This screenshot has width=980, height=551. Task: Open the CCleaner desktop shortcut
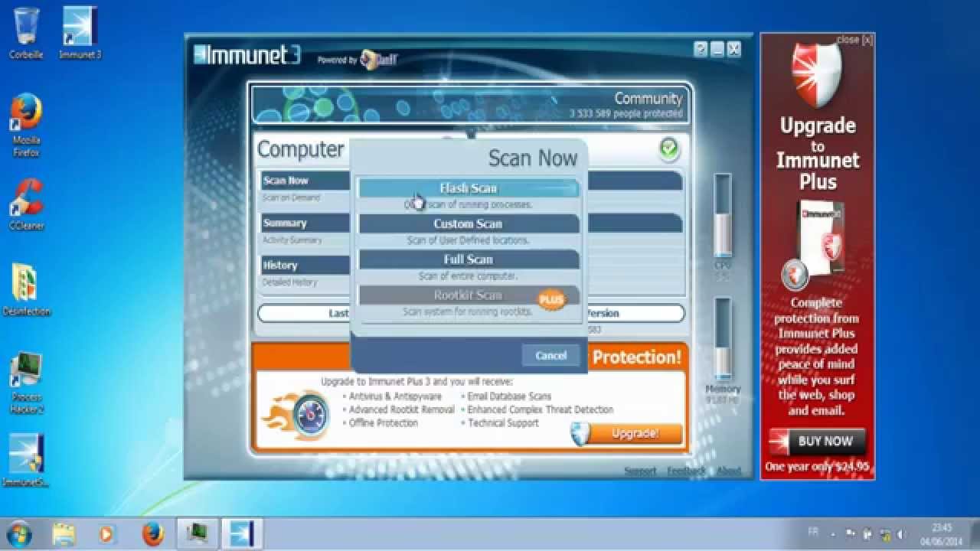pyautogui.click(x=26, y=204)
